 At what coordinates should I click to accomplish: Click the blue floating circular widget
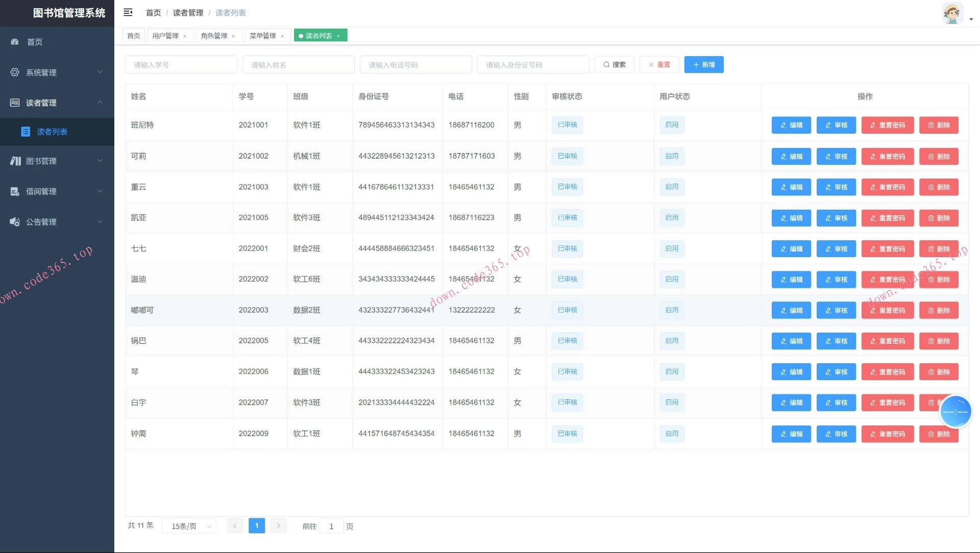[955, 411]
